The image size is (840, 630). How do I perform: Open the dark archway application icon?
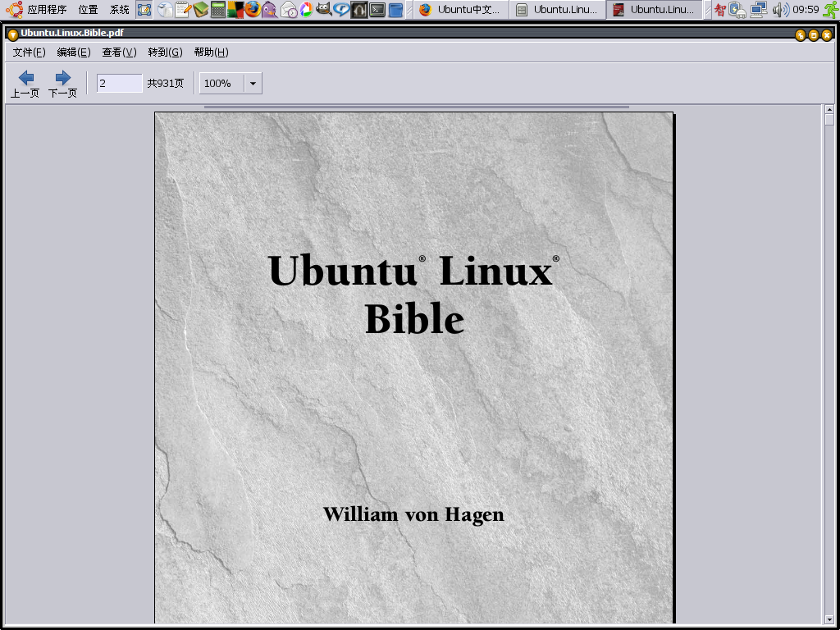click(x=359, y=9)
